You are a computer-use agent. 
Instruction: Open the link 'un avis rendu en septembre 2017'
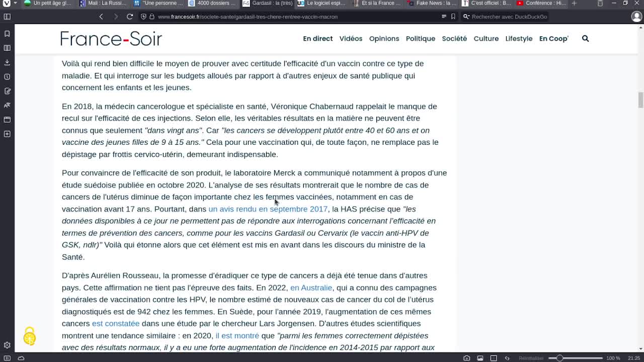pyautogui.click(x=268, y=209)
